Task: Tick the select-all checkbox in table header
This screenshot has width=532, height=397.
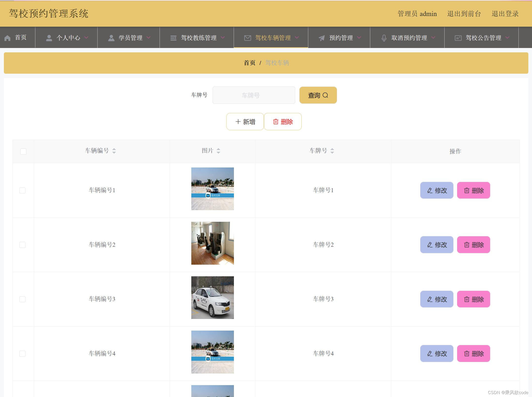Action: tap(23, 151)
